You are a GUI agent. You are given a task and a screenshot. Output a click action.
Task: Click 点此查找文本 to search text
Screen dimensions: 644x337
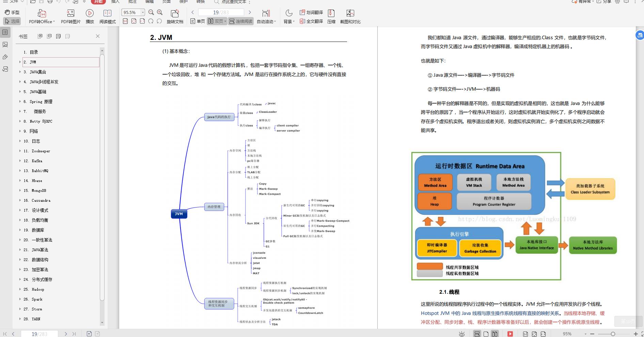tap(235, 2)
